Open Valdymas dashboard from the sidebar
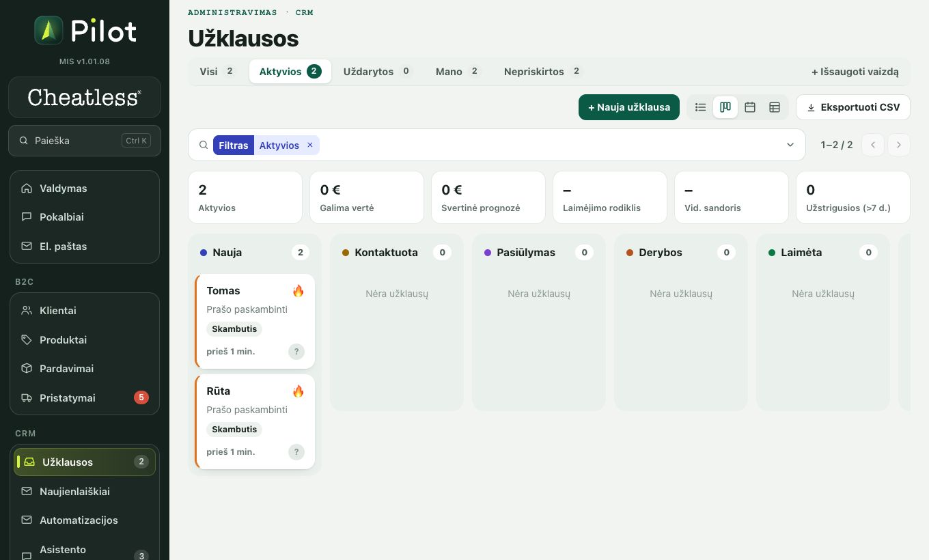Screen dimensions: 929x560 (x=85, y=188)
